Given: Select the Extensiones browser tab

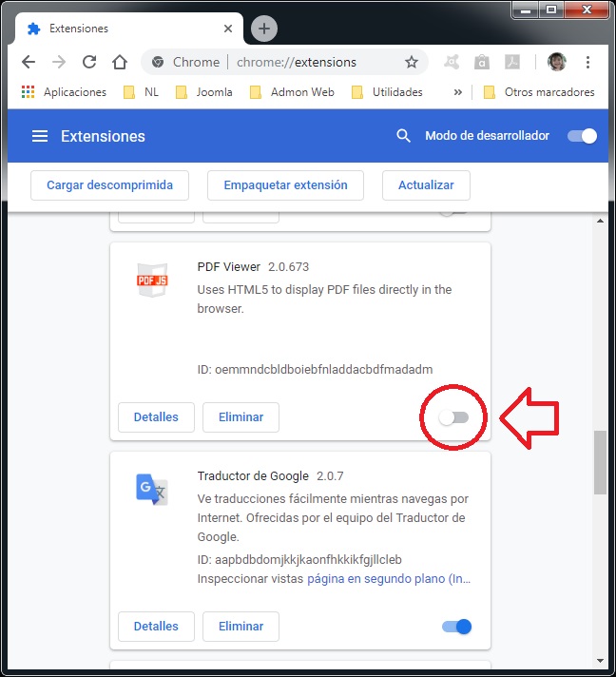Looking at the screenshot, I should (128, 29).
